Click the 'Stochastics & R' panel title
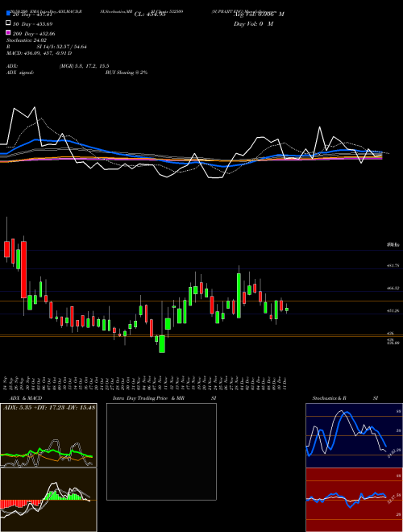 (x=329, y=398)
